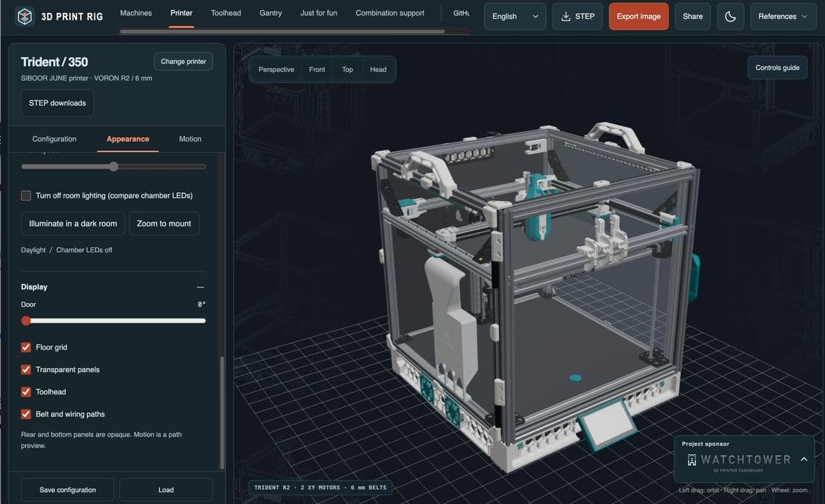This screenshot has height=504, width=825.
Task: Open the Gantry nav item
Action: 271,13
